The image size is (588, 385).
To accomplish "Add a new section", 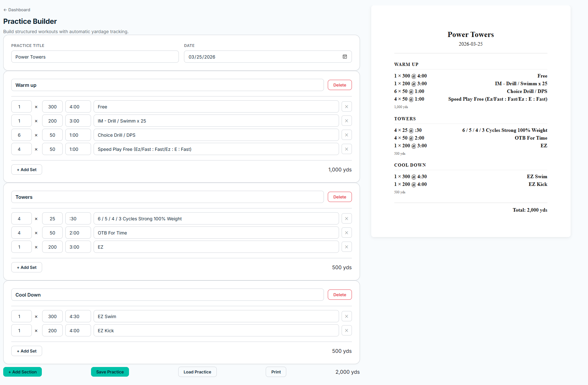I will pos(22,372).
